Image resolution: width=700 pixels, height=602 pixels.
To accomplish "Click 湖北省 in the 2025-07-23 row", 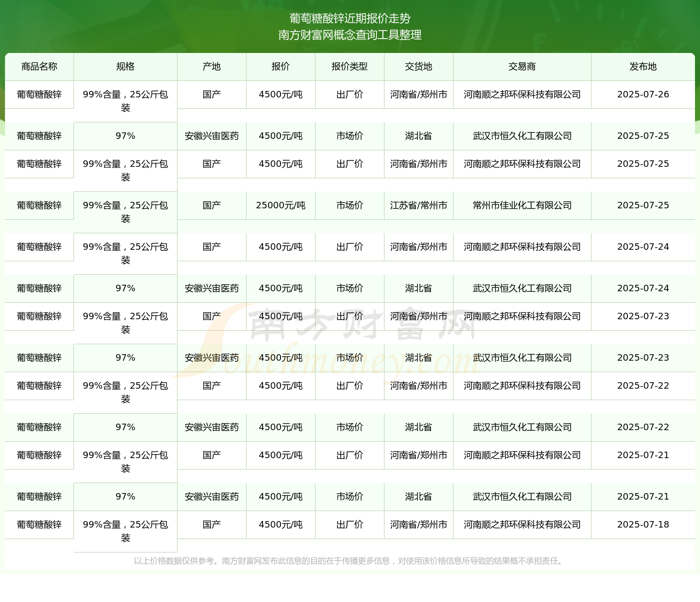I will click(418, 358).
